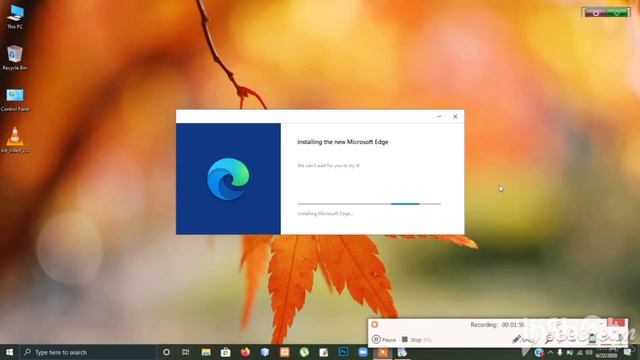Click the Type here to search box
The image size is (640, 360).
point(88,352)
